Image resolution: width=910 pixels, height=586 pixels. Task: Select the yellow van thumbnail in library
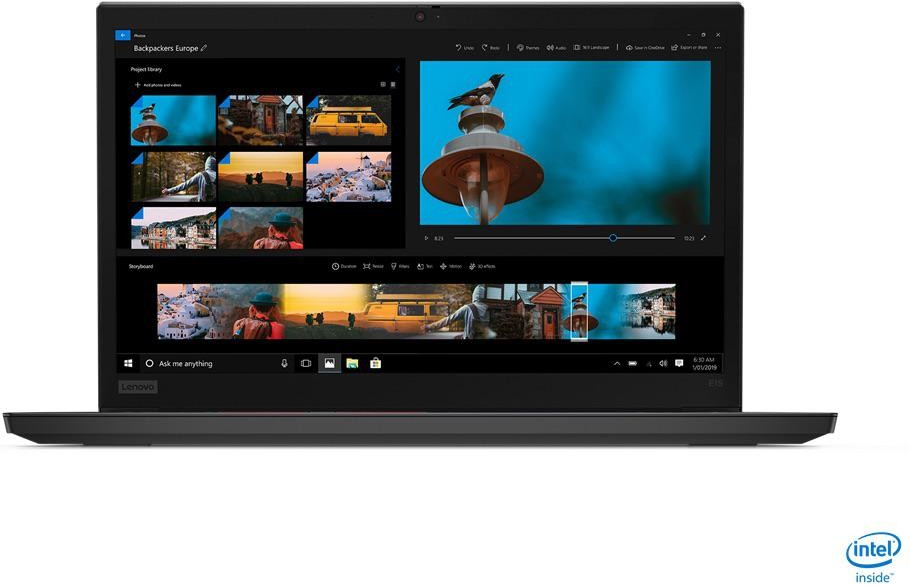(347, 121)
